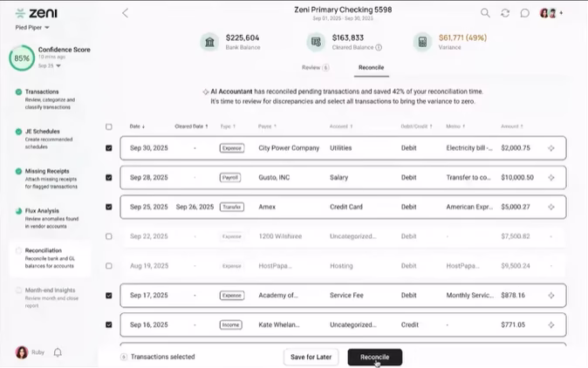Check the 1200 Wilshiree row checkbox
Screen dimensions: 588x368
point(109,236)
